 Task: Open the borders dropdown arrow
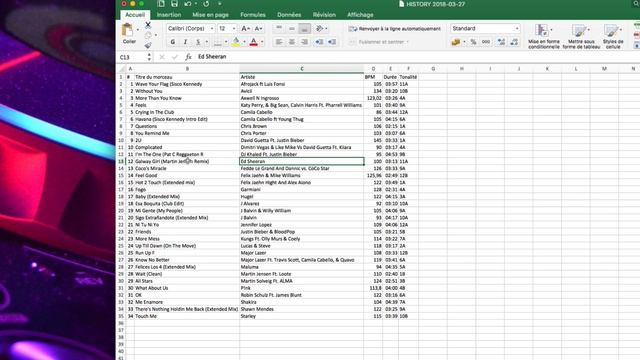pyautogui.click(x=226, y=42)
